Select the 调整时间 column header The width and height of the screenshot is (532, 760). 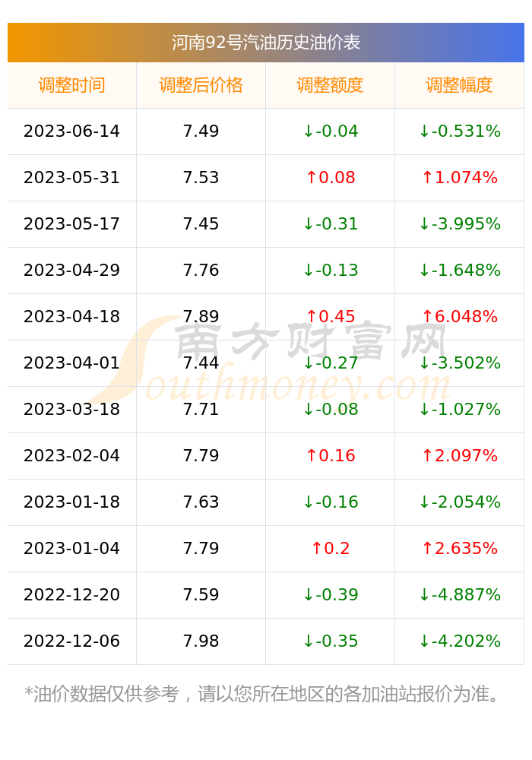(x=71, y=85)
